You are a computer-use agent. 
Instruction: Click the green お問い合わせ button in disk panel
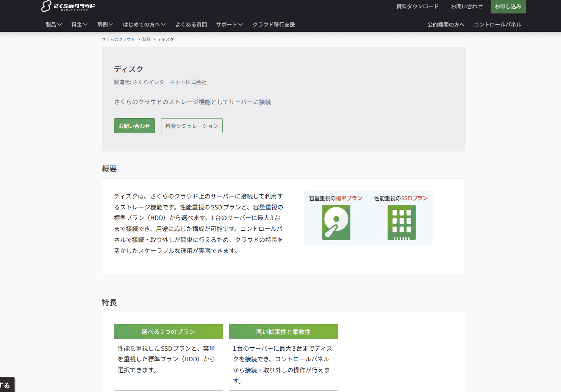pos(134,126)
